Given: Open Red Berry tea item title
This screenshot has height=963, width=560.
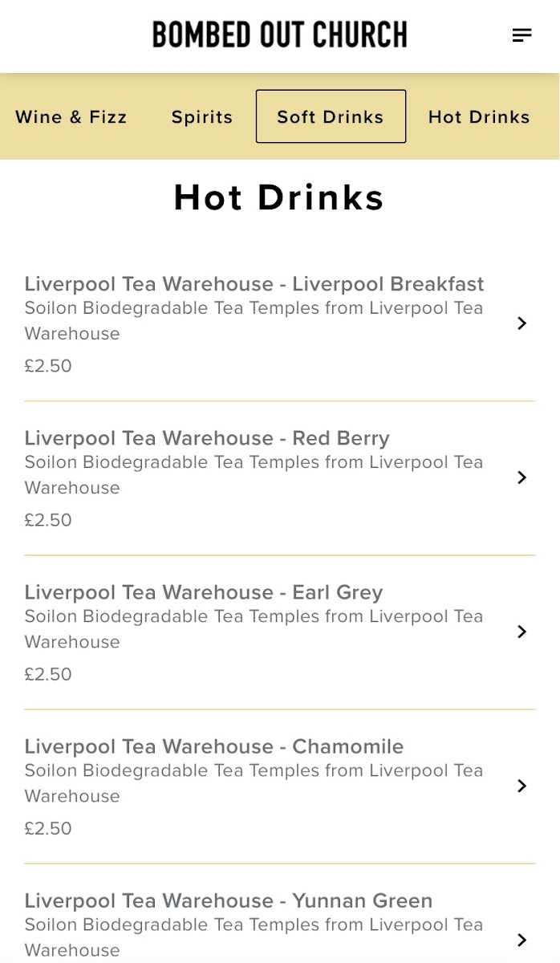Looking at the screenshot, I should tap(207, 438).
